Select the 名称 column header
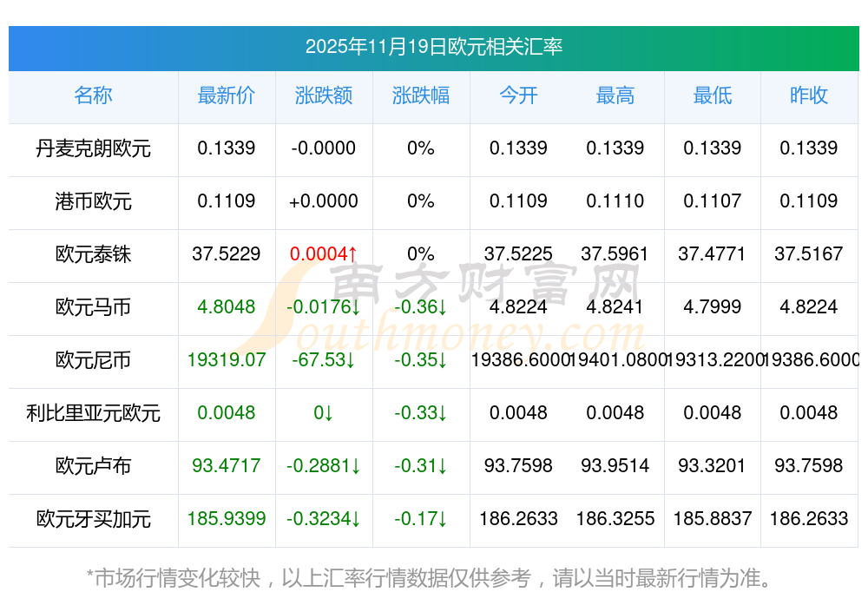868x605 pixels. (x=93, y=95)
